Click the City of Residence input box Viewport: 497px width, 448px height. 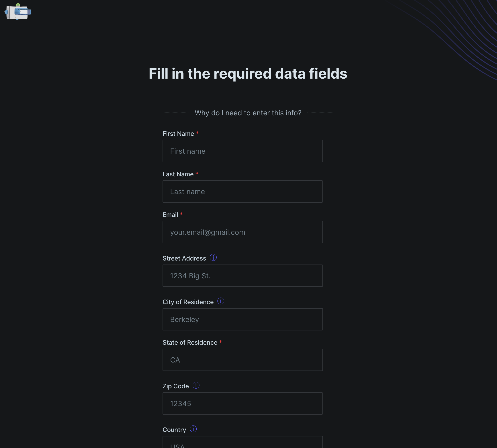(x=242, y=319)
